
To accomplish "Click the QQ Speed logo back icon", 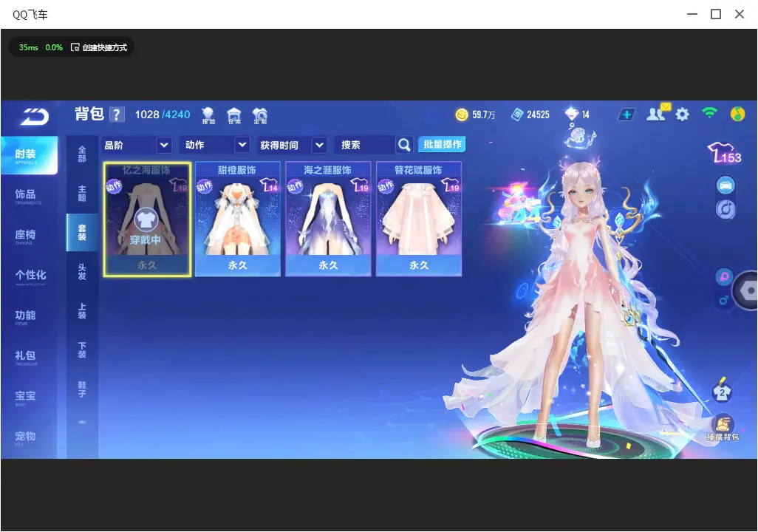I will [x=35, y=116].
